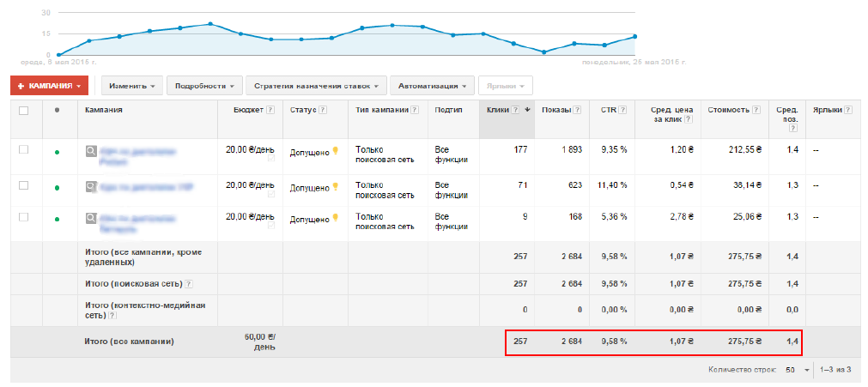Click green status dot of 177-clicks campaign
This screenshot has height=387, width=868.
tap(57, 152)
